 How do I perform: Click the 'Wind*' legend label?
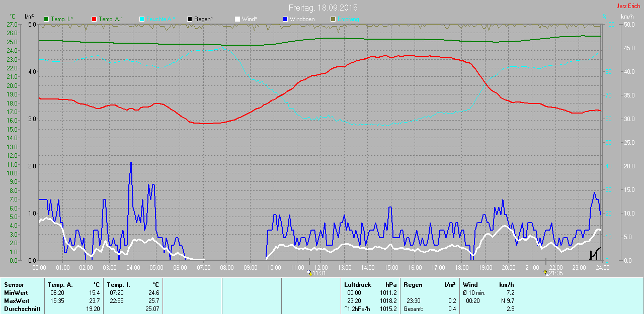pos(250,19)
